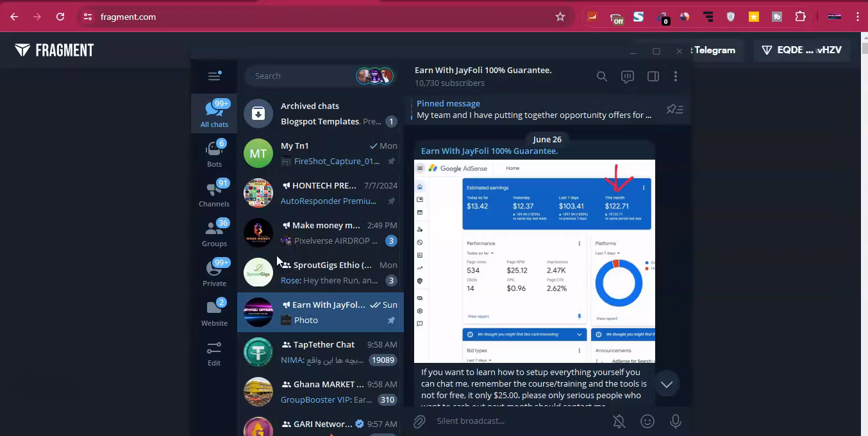
Task: Click unread badge 19089 on TapTether Chat
Action: pyautogui.click(x=383, y=360)
